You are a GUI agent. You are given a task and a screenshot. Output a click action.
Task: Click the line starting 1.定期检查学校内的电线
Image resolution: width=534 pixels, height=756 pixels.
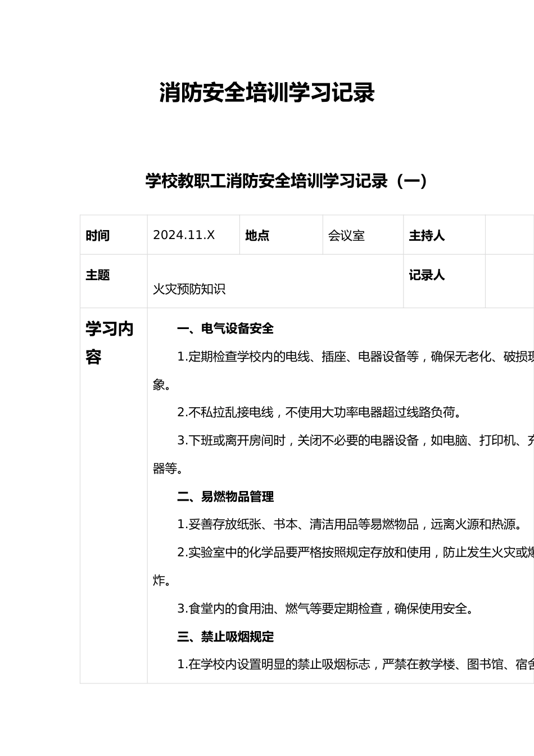(x=355, y=357)
